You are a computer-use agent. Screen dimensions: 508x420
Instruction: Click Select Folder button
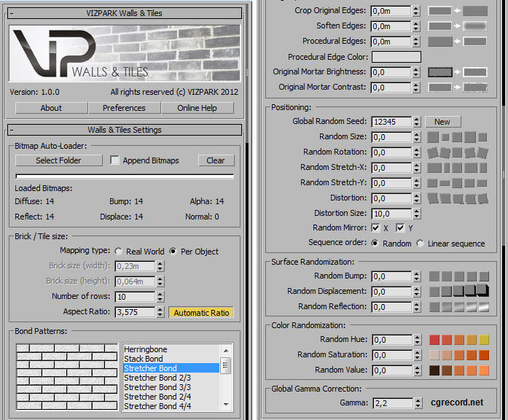pyautogui.click(x=58, y=160)
